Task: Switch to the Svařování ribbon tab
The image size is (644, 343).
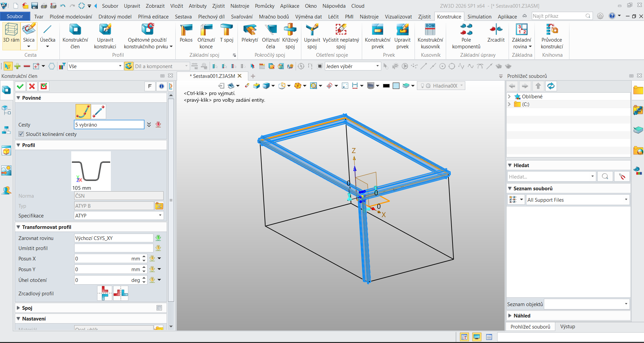Action: point(242,16)
